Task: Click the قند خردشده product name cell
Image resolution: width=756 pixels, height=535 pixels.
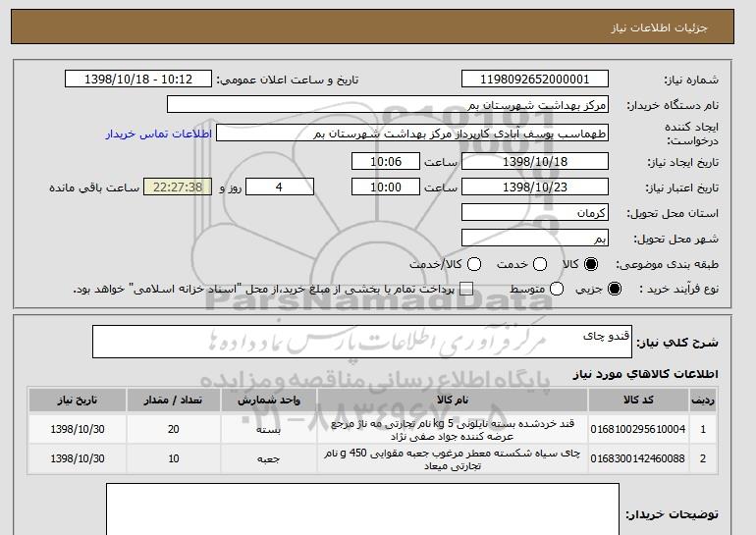Action: click(x=453, y=429)
